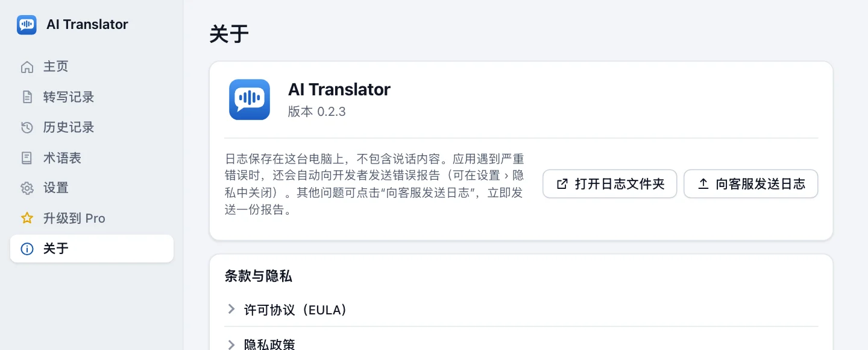Click the clock icon beside 历史记录
The image size is (868, 350).
tap(27, 127)
